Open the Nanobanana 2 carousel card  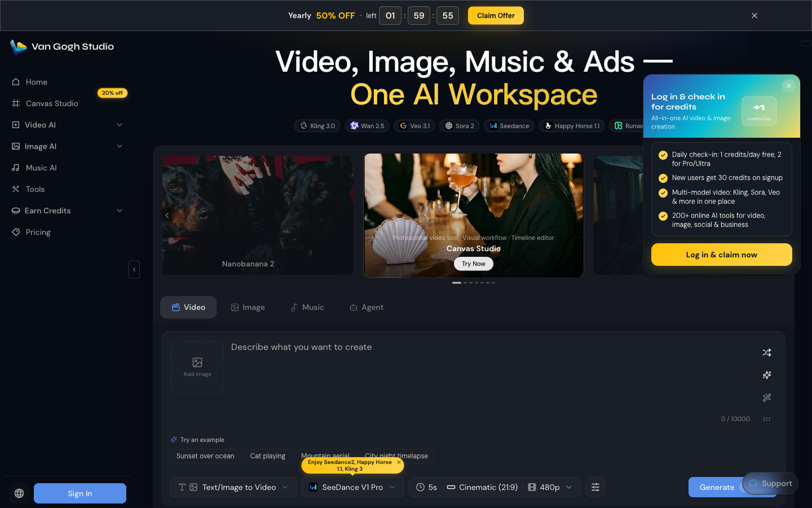258,215
